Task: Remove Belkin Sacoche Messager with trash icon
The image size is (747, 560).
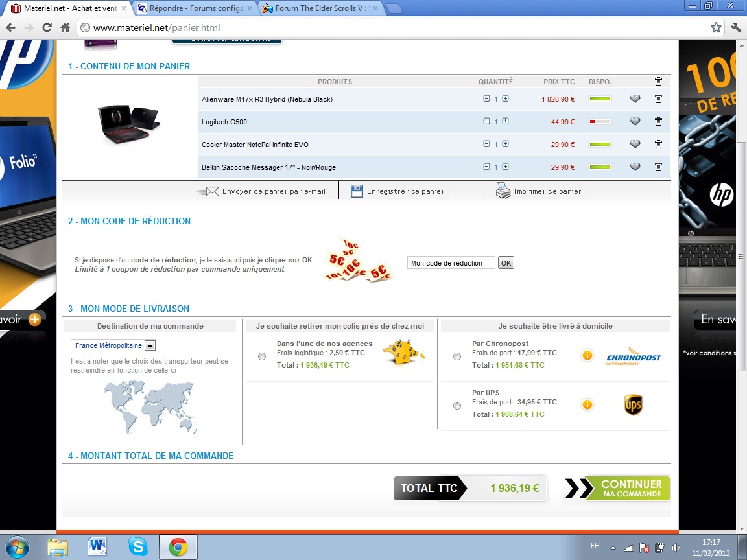Action: [658, 167]
